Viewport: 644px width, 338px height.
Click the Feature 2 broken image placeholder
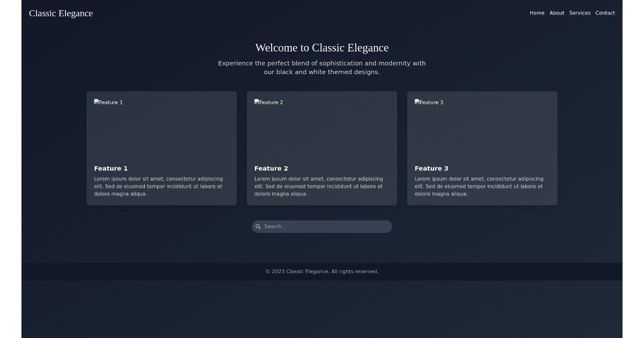point(268,102)
